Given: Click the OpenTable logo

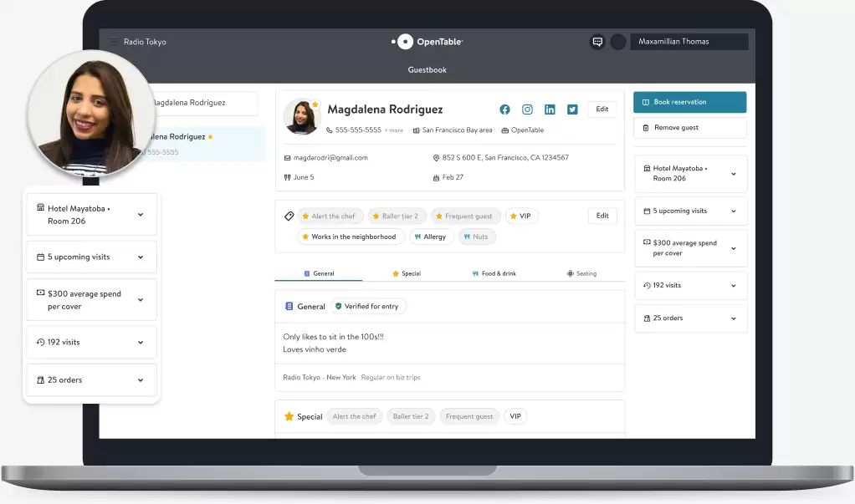Looking at the screenshot, I should click(x=427, y=42).
